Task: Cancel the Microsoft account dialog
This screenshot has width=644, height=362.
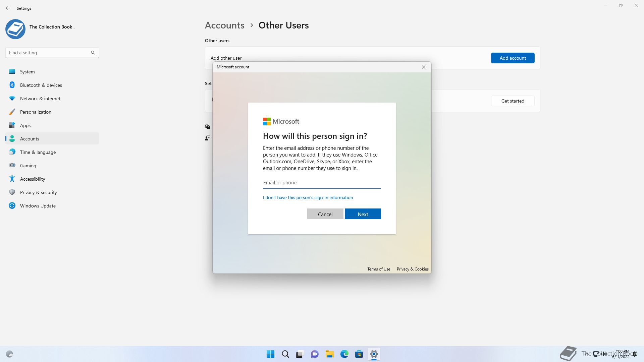Action: (325, 214)
